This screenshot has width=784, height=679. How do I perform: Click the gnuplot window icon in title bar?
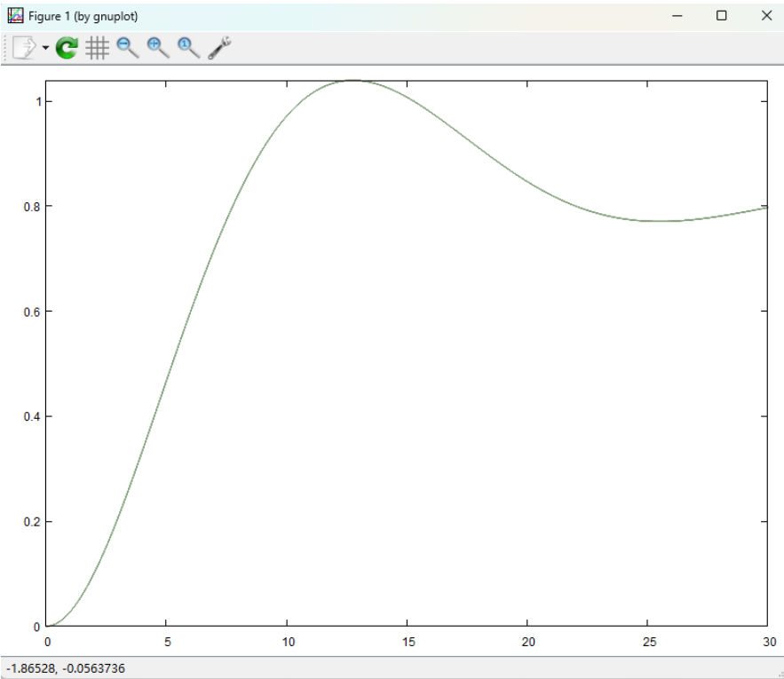(15, 15)
